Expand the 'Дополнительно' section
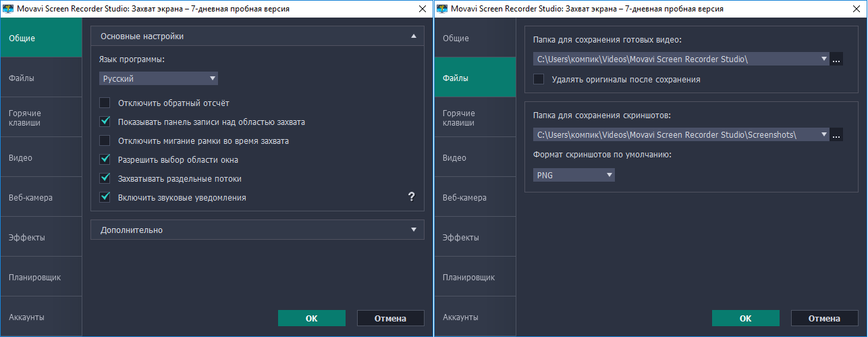The width and height of the screenshot is (868, 337). tap(257, 230)
